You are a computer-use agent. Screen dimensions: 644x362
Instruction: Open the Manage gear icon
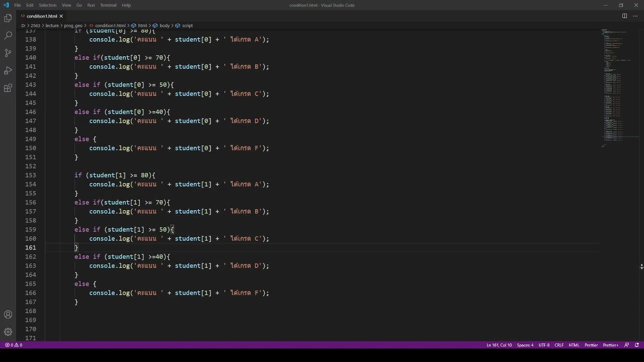[x=8, y=332]
